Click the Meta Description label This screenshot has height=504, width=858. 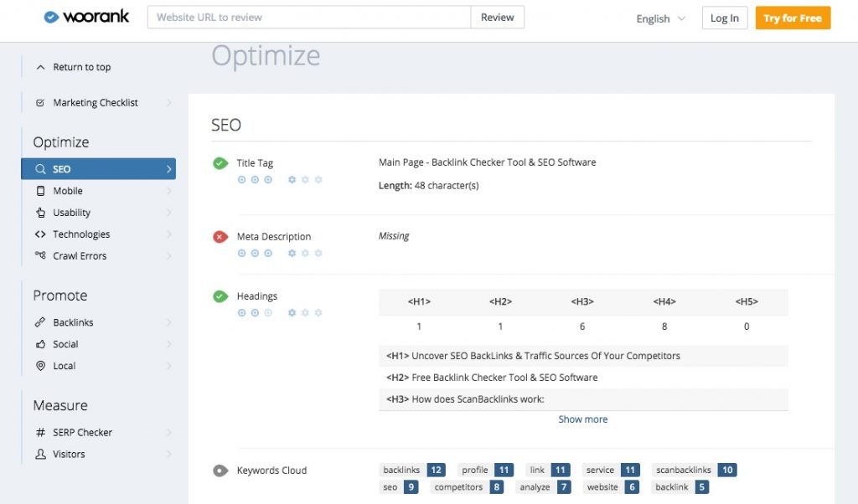(274, 237)
